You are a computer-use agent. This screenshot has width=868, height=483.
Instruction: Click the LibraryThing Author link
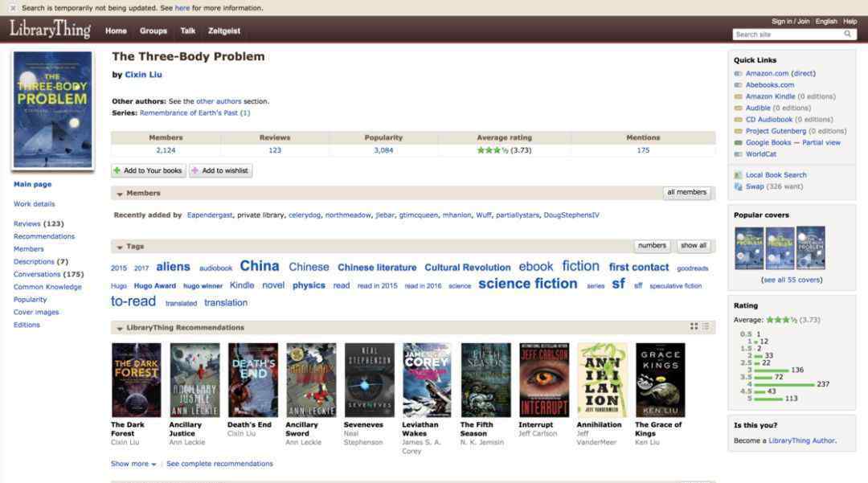801,441
